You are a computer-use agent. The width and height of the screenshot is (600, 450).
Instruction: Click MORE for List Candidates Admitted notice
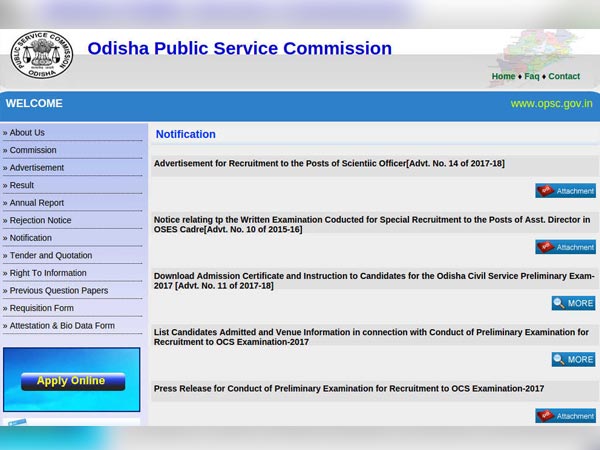coord(573,359)
